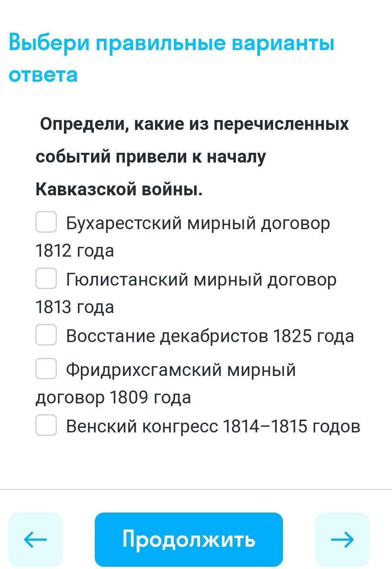
Task: Tick the Гюлистанский мирный договор checkbox
Action: pyautogui.click(x=46, y=278)
